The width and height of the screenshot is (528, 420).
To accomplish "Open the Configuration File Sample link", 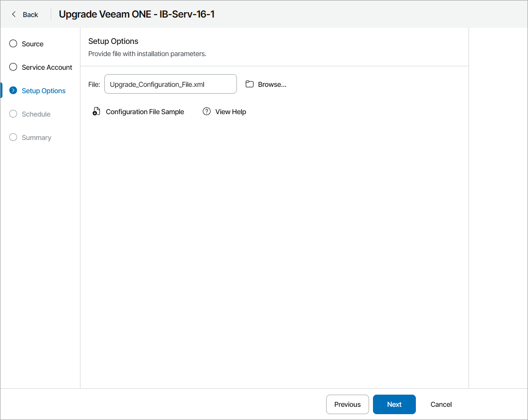I will click(145, 111).
